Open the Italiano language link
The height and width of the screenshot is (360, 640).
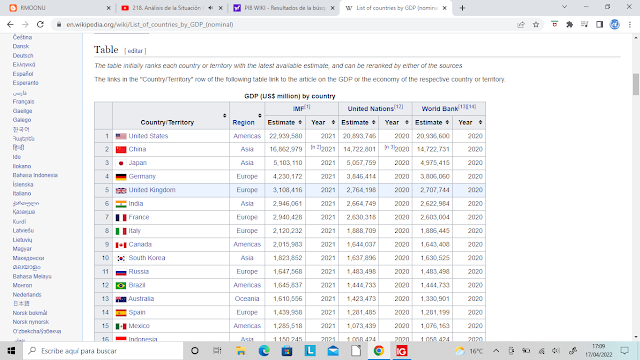(x=22, y=193)
